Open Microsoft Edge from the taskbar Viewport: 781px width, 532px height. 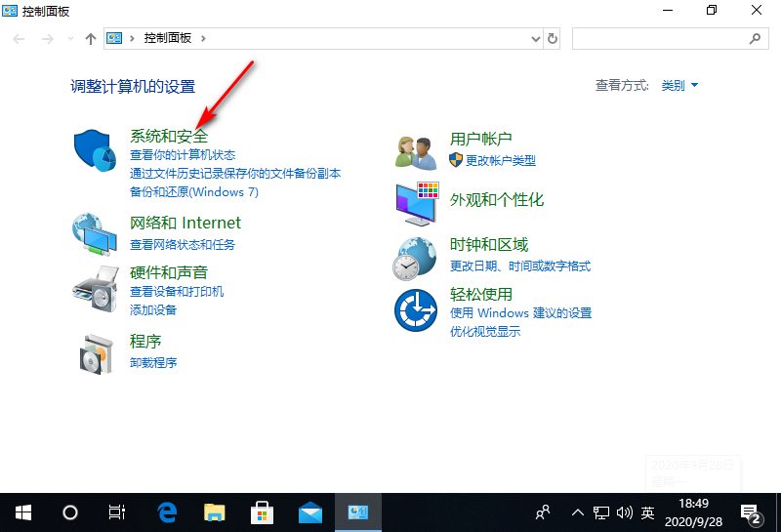[x=167, y=512]
